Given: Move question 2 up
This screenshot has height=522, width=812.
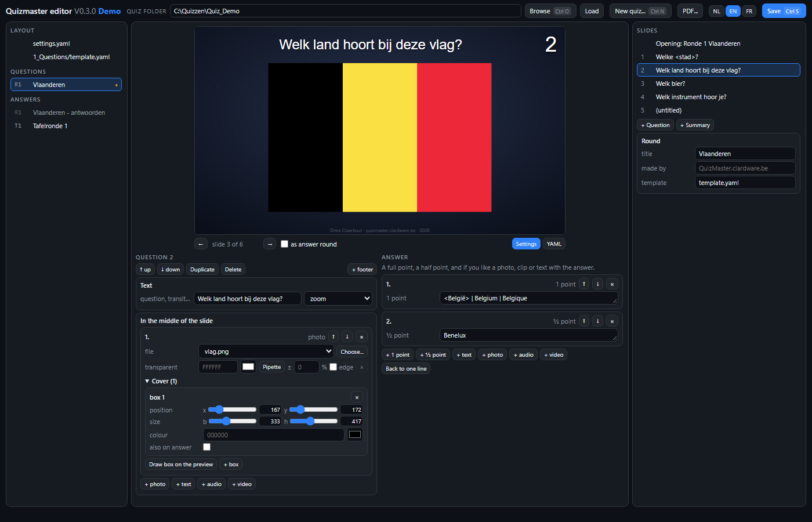Looking at the screenshot, I should click(x=145, y=269).
